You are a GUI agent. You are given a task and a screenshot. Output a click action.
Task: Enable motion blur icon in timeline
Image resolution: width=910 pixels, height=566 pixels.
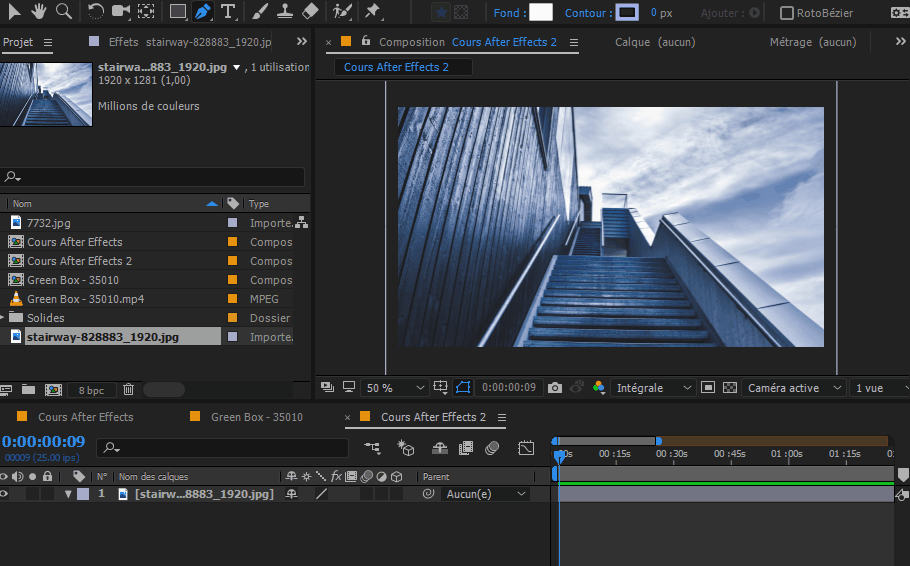point(492,448)
